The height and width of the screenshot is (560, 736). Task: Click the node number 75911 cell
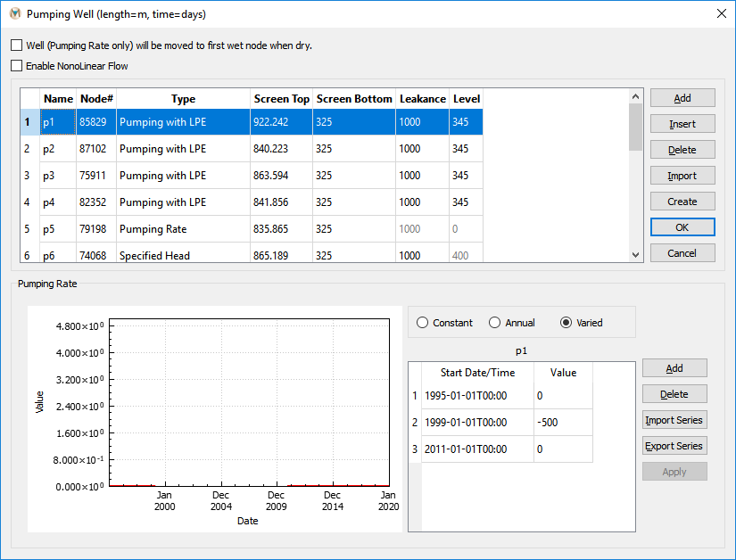tap(96, 176)
